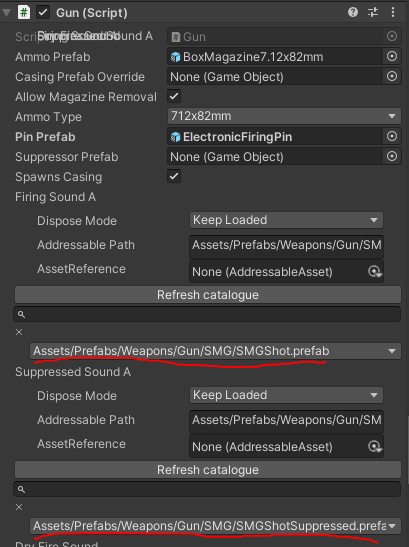Open the component preset sliders icon

click(373, 13)
